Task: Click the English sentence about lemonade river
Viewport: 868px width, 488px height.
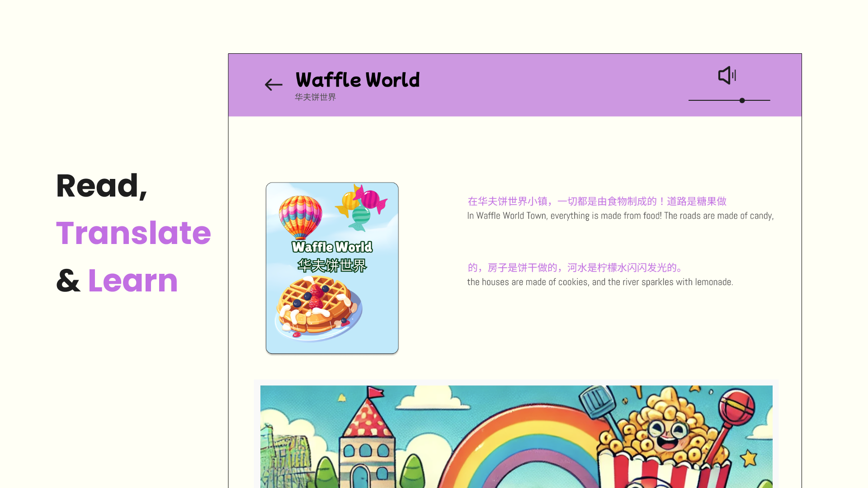Action: (x=599, y=282)
